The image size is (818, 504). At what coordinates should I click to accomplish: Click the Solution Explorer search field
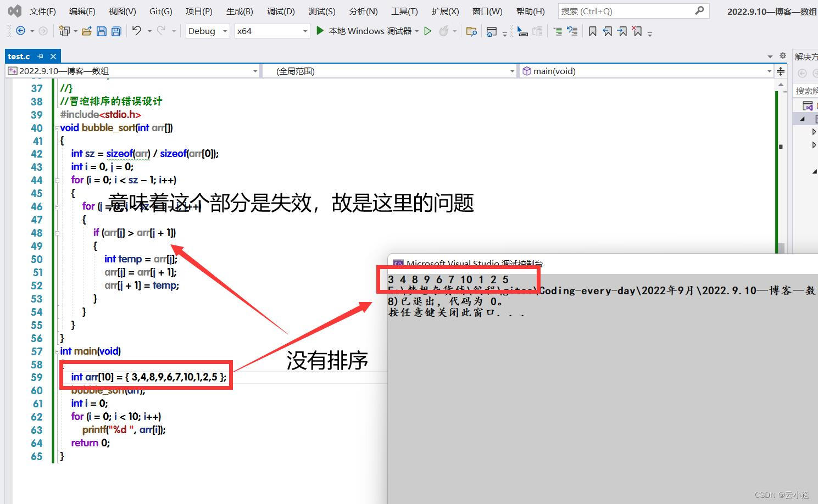tap(806, 91)
